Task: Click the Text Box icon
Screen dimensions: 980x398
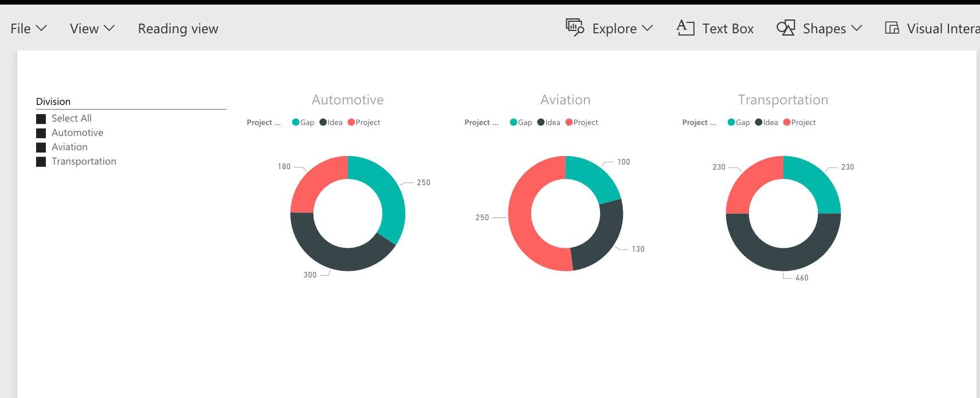Action: tap(685, 28)
